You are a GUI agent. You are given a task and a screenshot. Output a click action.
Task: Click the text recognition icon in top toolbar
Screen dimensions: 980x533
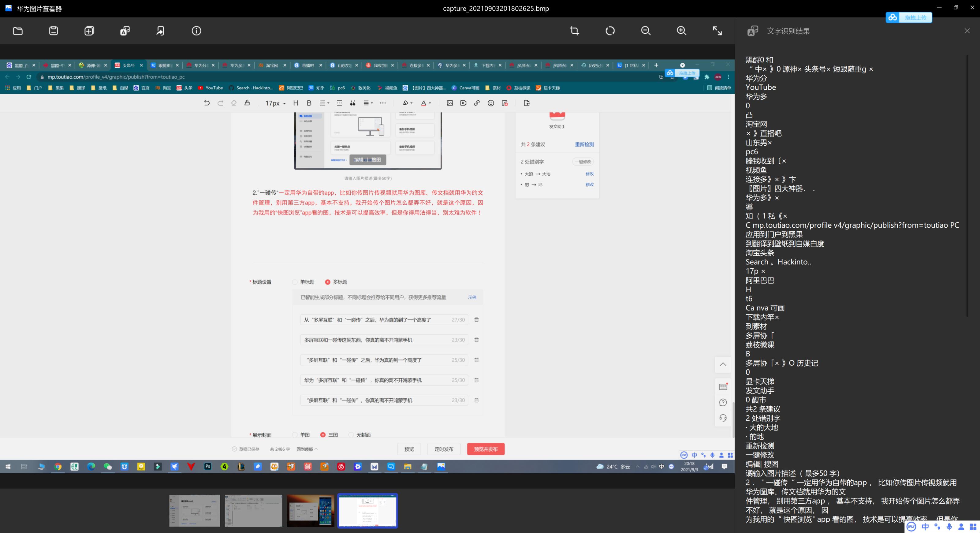pyautogui.click(x=125, y=31)
